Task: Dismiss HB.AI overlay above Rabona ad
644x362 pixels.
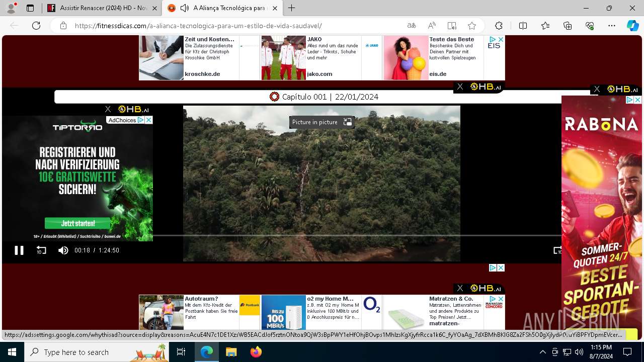Action: [597, 89]
